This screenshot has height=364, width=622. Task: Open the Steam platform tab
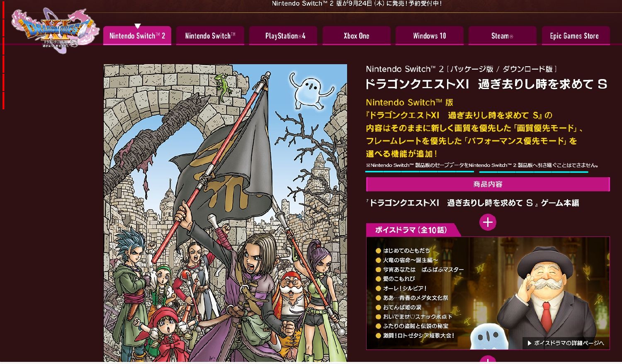[x=503, y=36]
